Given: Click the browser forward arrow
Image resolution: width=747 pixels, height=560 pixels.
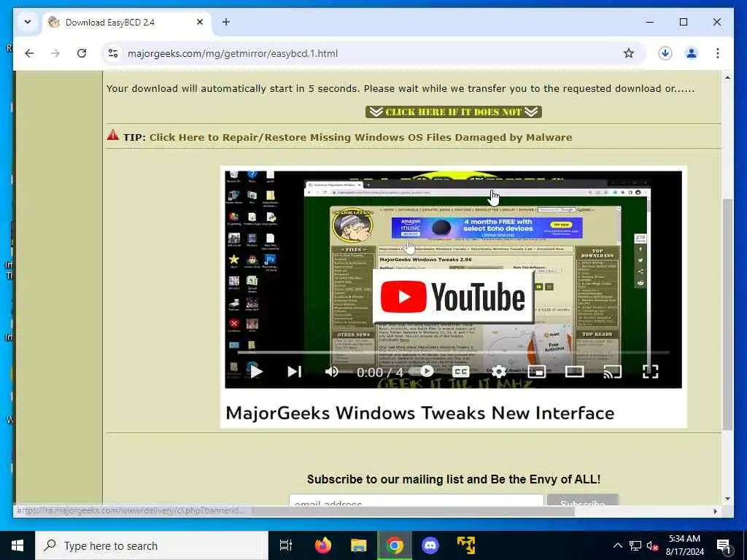Looking at the screenshot, I should (55, 53).
